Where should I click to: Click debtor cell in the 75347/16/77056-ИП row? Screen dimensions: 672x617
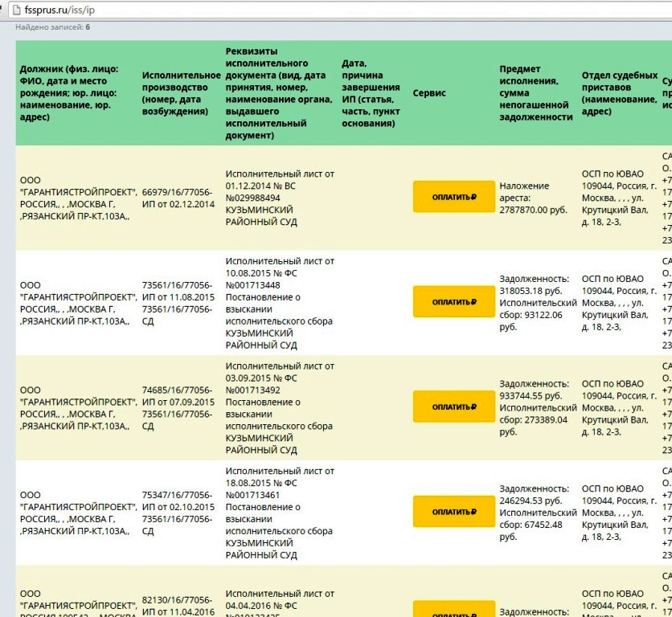tap(79, 513)
